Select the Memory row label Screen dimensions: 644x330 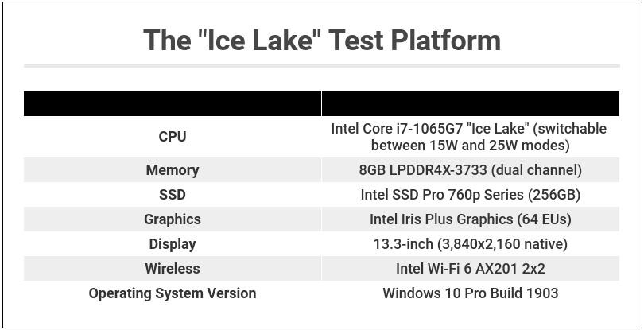(173, 170)
